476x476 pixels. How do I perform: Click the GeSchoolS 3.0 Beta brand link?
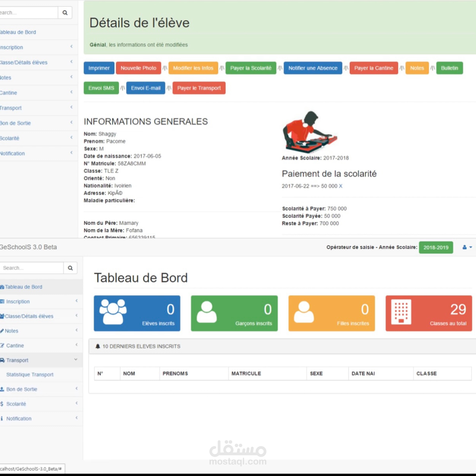click(28, 247)
